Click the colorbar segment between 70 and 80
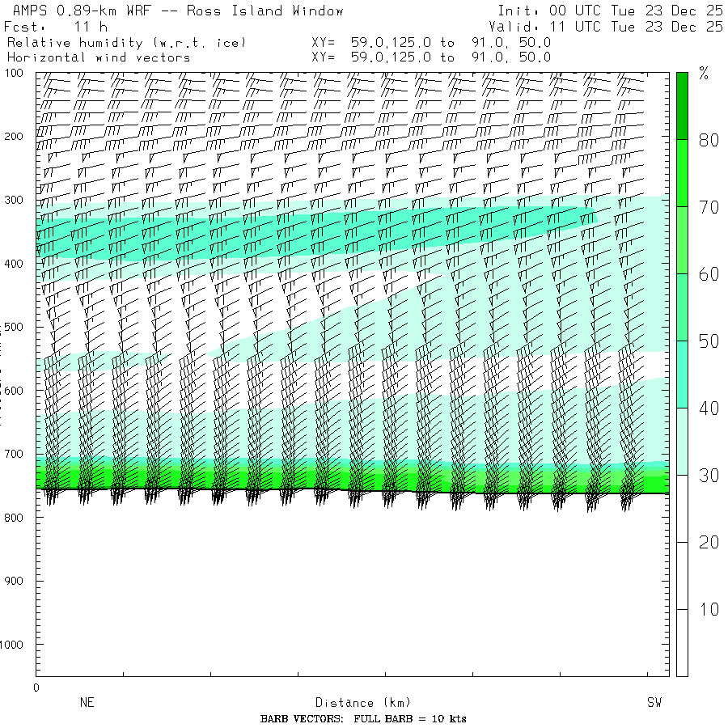The width and height of the screenshot is (728, 728). (682, 173)
